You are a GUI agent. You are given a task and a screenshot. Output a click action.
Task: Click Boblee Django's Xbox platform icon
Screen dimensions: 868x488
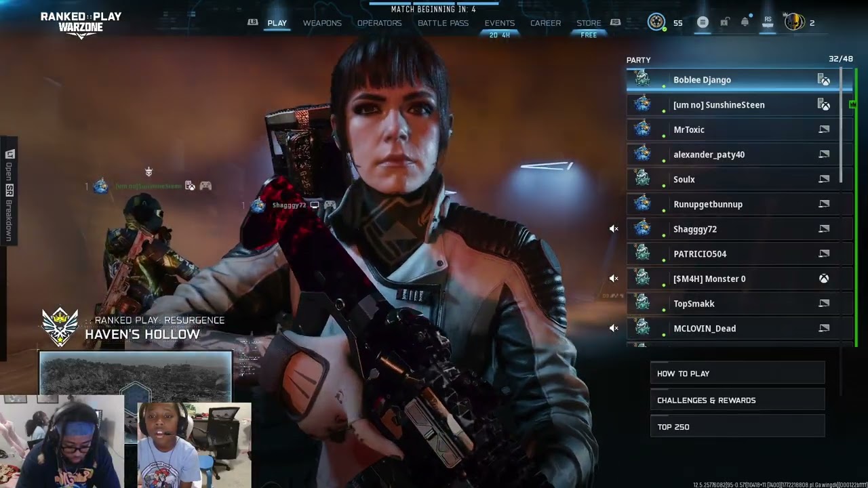pos(823,80)
